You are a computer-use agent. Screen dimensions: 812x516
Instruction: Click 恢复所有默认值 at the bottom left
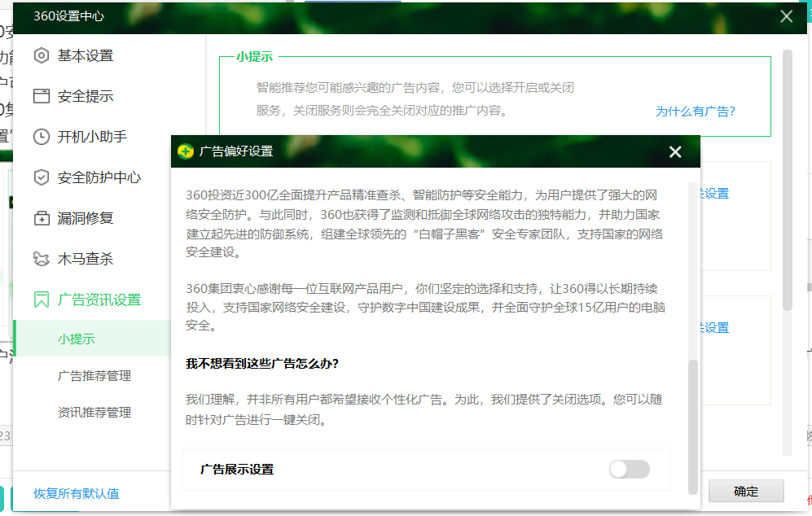click(x=77, y=494)
